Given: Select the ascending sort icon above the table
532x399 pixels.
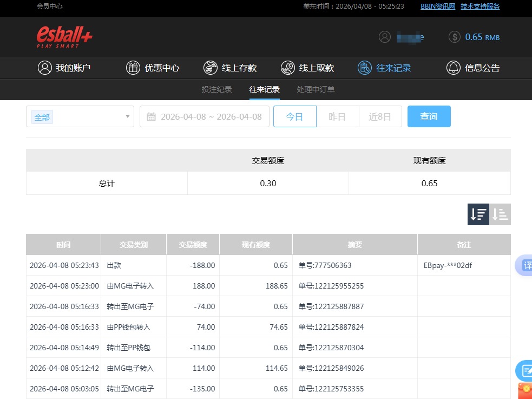Looking at the screenshot, I should click(500, 214).
